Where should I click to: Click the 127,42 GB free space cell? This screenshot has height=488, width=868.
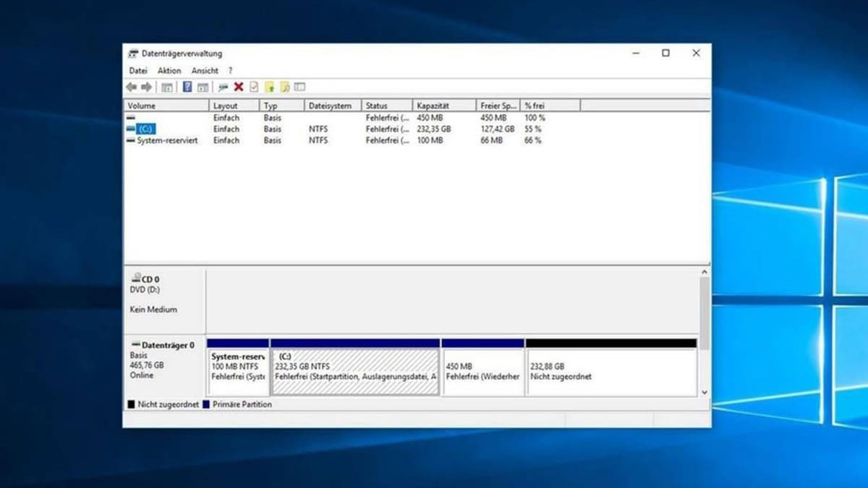click(498, 129)
